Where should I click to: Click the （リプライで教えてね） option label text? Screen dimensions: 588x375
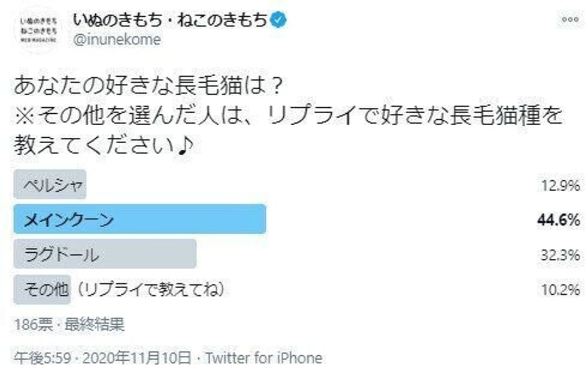pos(151,289)
